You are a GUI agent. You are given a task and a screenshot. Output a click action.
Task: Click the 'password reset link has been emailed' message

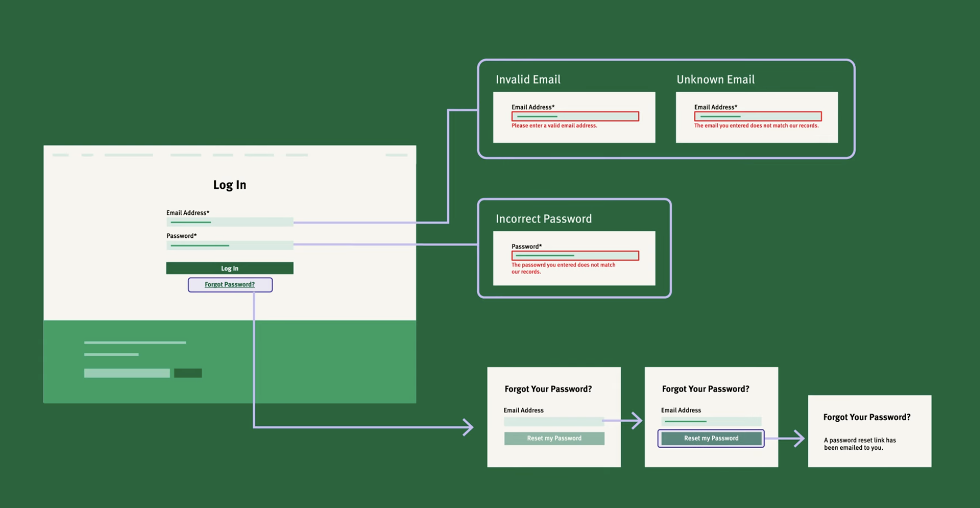pyautogui.click(x=860, y=444)
